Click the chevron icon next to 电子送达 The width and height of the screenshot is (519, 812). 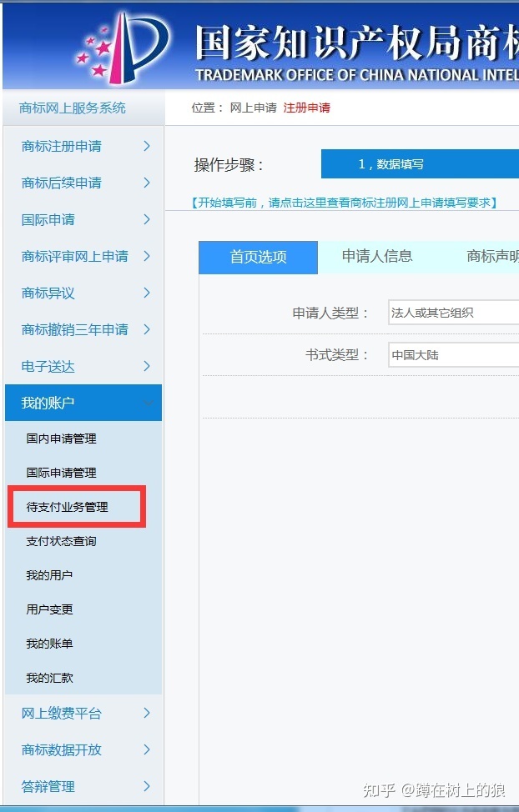pos(147,366)
